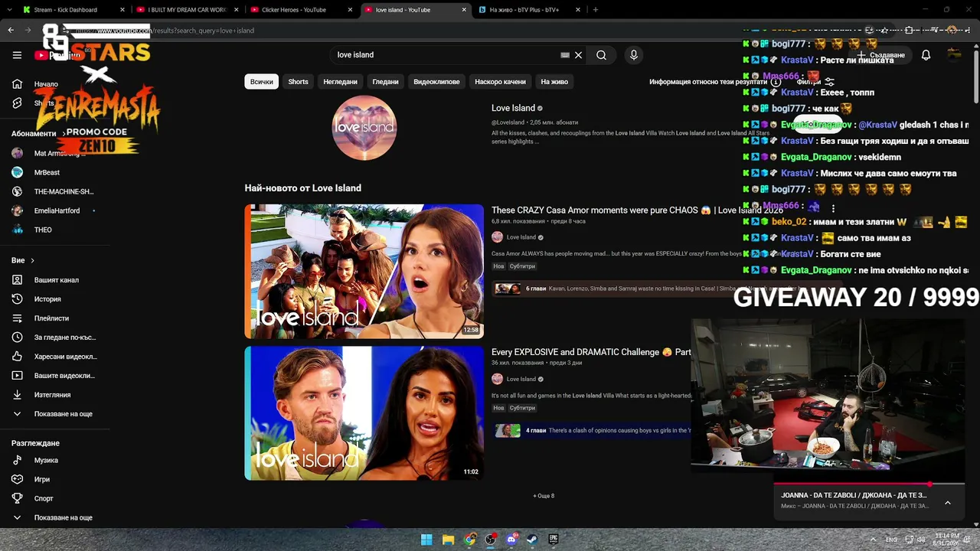The width and height of the screenshot is (980, 551).
Task: Play the CRAZY Casa Amor moments thumbnail
Action: 364,271
